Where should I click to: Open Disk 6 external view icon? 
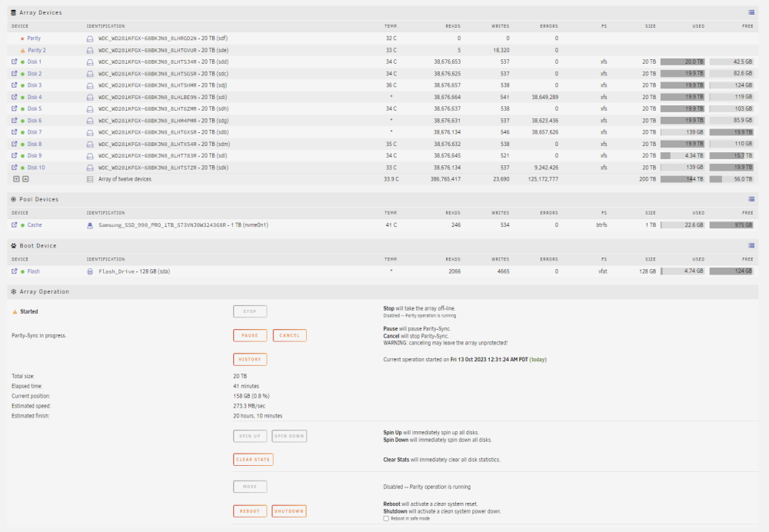[x=14, y=121]
